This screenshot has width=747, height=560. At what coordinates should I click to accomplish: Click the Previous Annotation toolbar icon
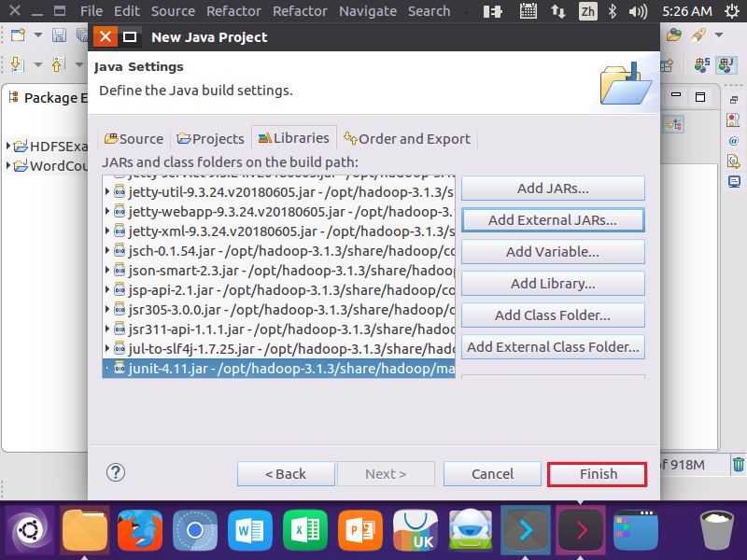coord(59,64)
